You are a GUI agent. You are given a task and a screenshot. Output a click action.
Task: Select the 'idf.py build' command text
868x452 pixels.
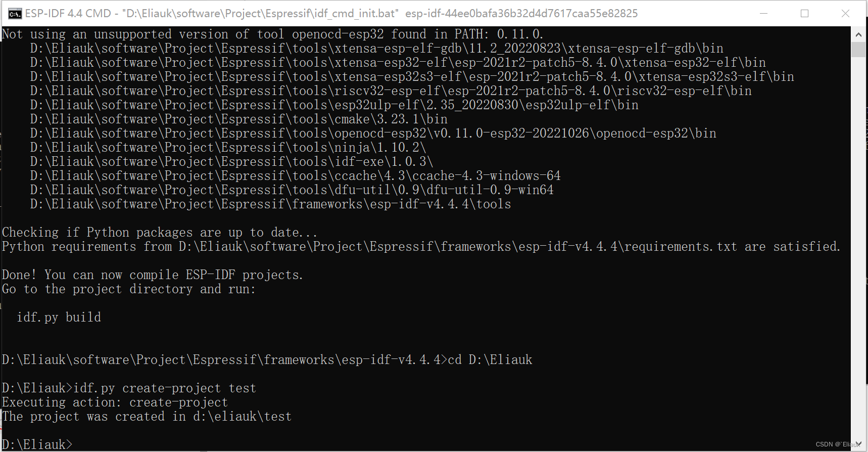pos(59,317)
